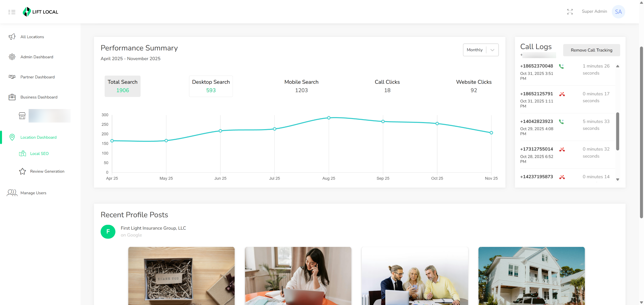Click the Partner Dashboard handshake icon
The width and height of the screenshot is (644, 305).
coord(12,77)
